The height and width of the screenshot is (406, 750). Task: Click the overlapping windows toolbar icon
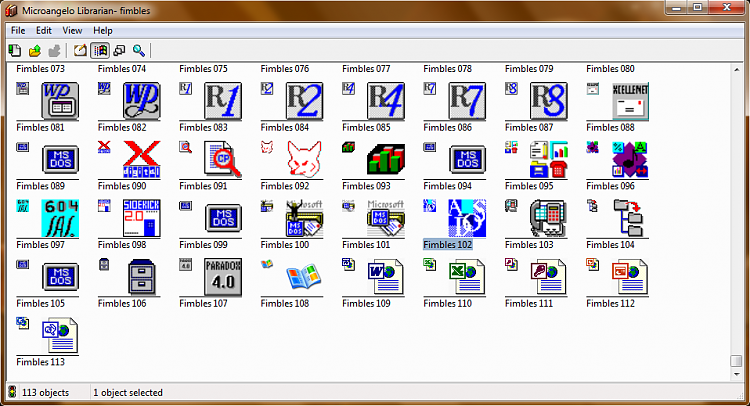(x=119, y=50)
